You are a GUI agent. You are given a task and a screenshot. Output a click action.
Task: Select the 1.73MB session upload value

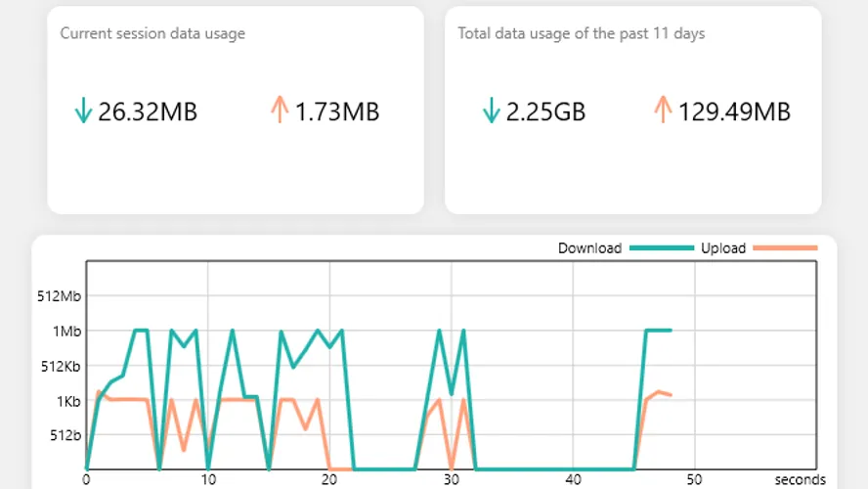337,111
